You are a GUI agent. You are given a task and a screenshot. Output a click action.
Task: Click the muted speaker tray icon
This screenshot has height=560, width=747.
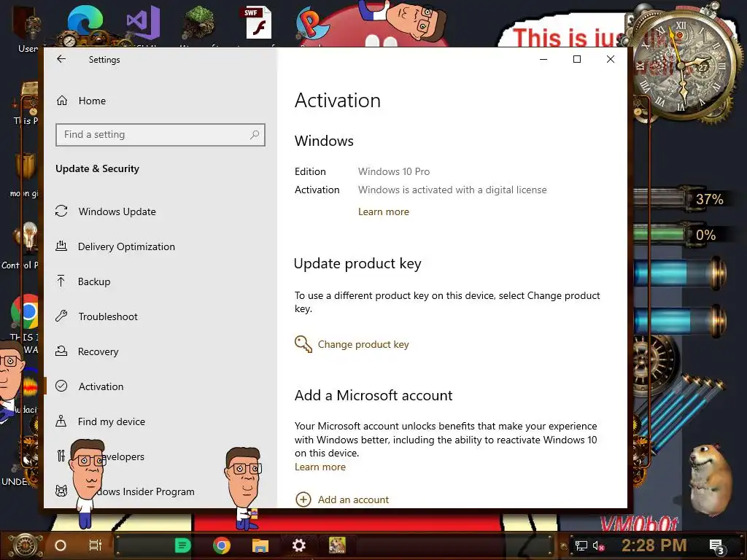[x=598, y=545]
